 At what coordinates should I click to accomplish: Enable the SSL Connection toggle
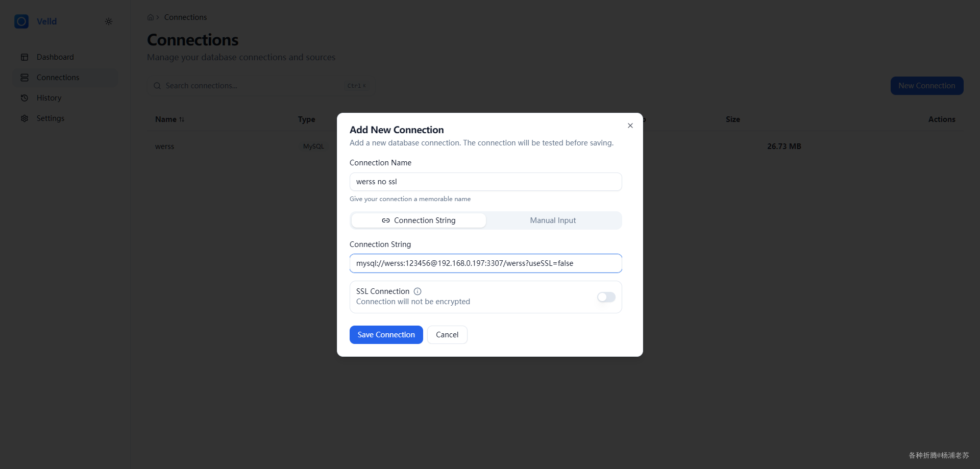606,297
